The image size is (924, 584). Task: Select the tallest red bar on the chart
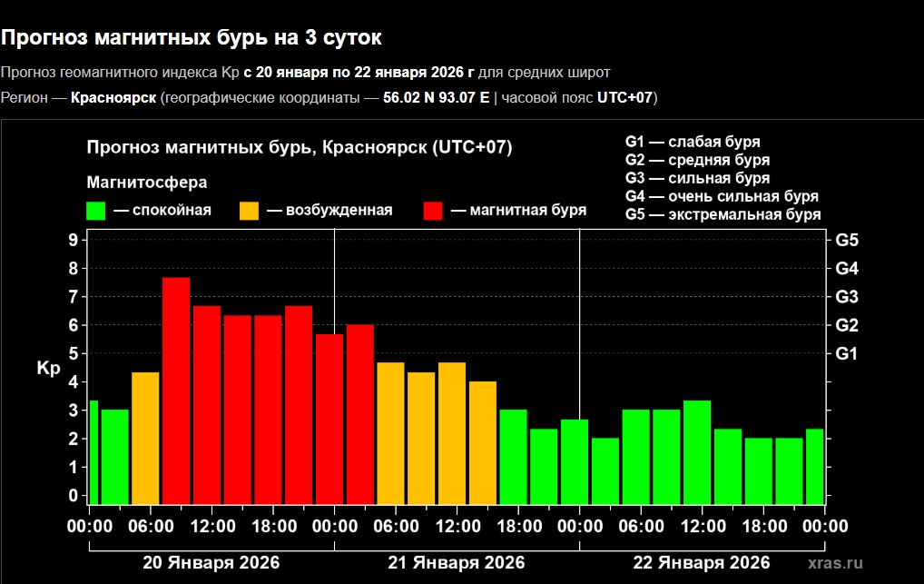[175, 390]
